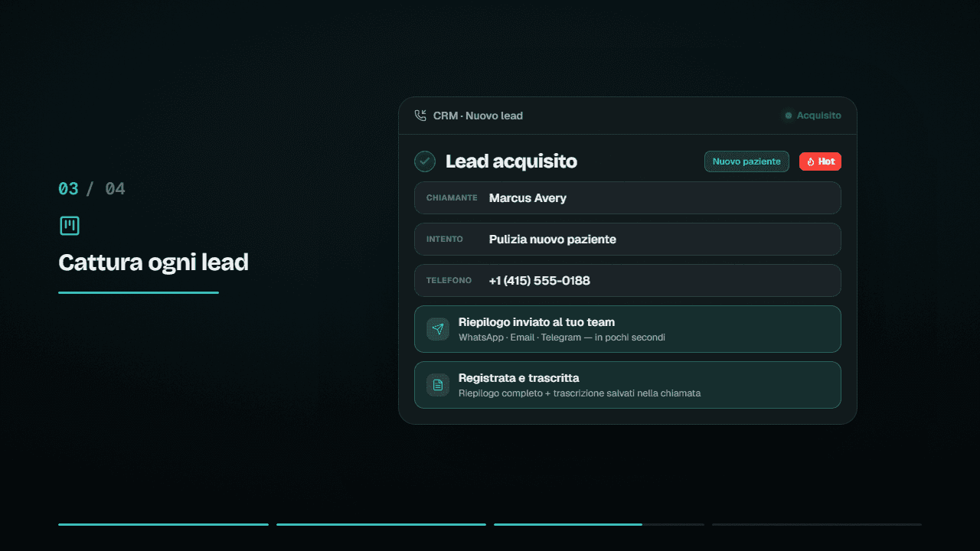Image resolution: width=980 pixels, height=551 pixels.
Task: Click the green checkmark next to Lead acquisito
Action: 425,161
